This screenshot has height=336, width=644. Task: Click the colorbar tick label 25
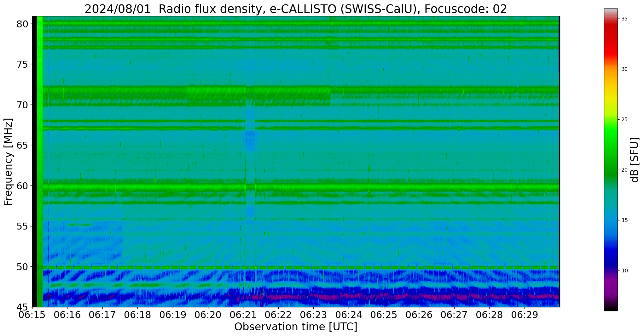(x=624, y=120)
